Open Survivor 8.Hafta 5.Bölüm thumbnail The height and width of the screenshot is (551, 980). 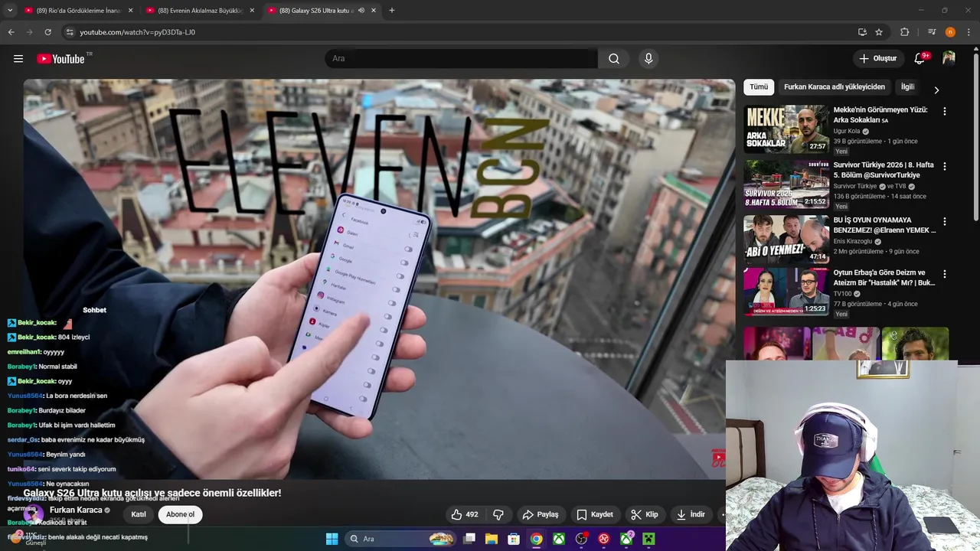[x=786, y=184]
